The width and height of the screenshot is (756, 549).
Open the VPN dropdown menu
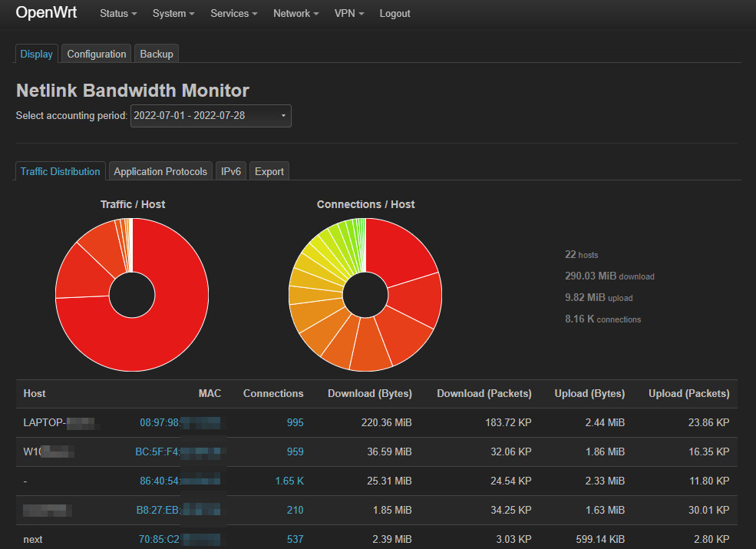tap(348, 13)
